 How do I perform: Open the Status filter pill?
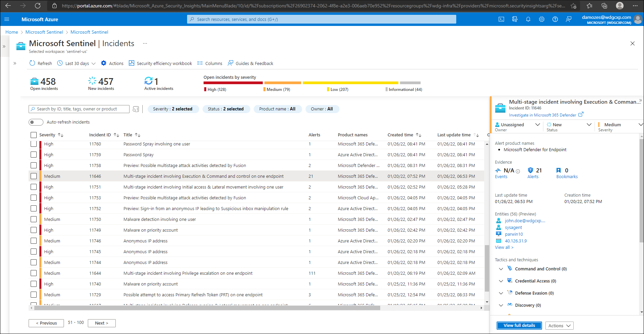coord(226,109)
